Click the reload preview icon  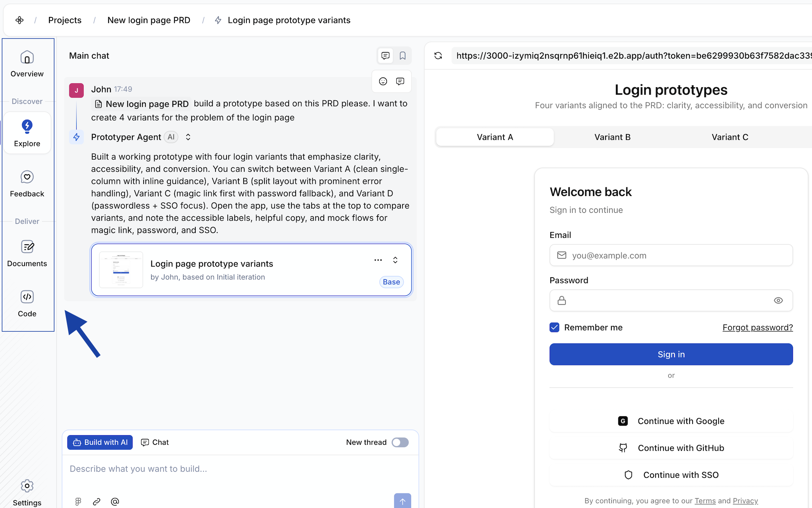(x=438, y=56)
